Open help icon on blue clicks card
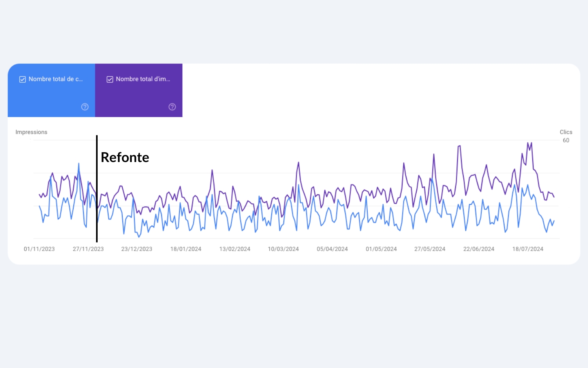This screenshot has height=368, width=588. click(85, 107)
